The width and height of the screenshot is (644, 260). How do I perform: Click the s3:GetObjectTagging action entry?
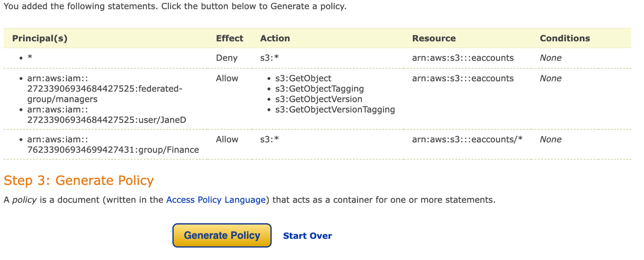[x=320, y=89]
